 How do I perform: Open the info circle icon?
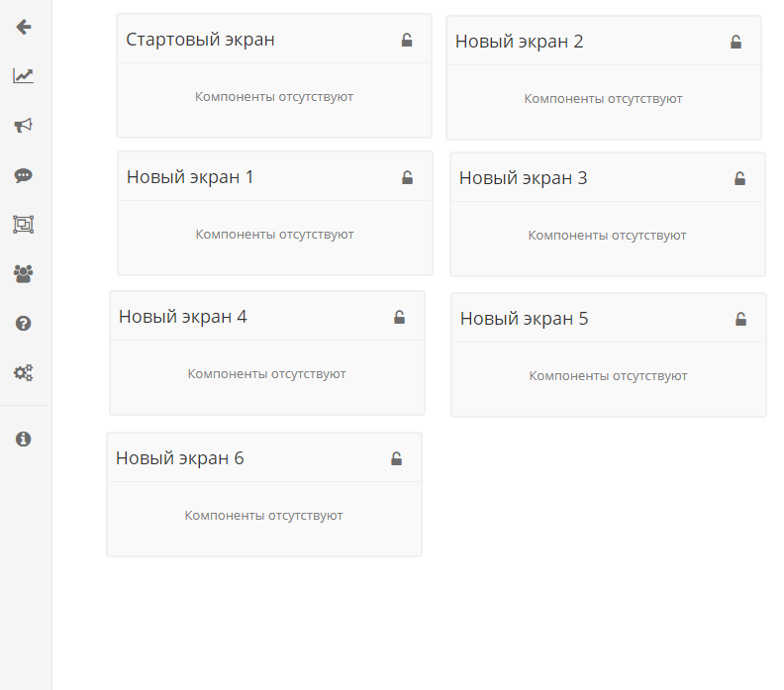click(x=24, y=439)
